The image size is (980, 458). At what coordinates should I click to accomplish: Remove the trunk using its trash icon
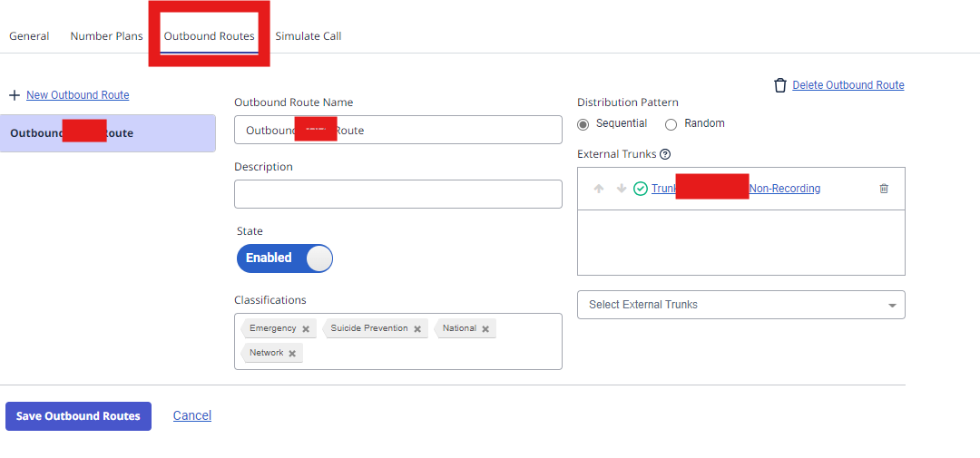[884, 189]
